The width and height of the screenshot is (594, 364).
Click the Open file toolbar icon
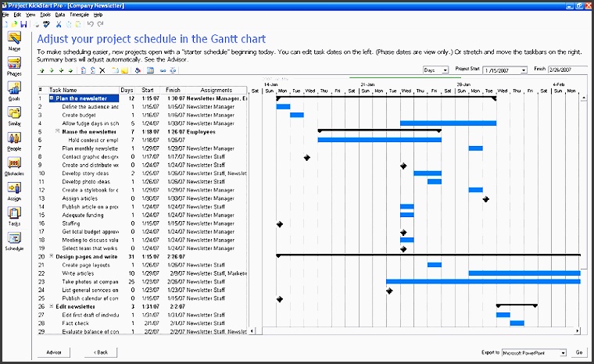[x=14, y=24]
